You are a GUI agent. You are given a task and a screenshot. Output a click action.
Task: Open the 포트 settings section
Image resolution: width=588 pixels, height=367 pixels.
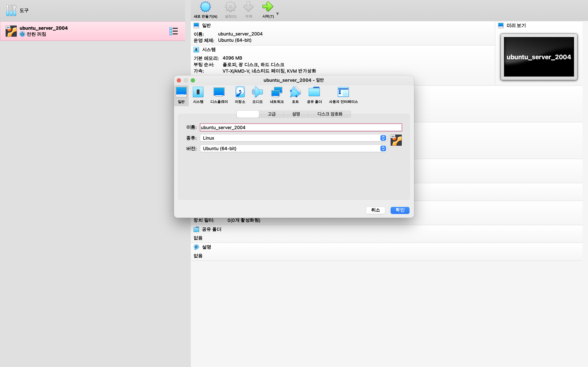coord(295,95)
